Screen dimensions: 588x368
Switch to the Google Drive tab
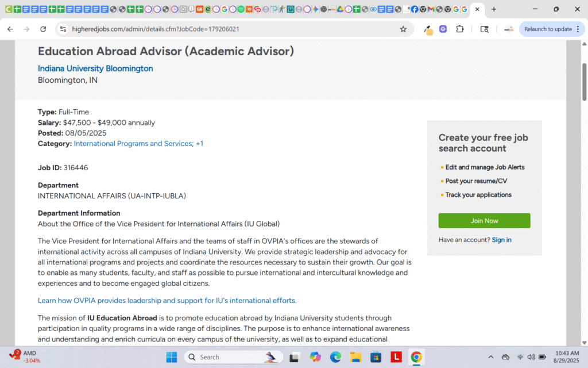[x=340, y=9]
